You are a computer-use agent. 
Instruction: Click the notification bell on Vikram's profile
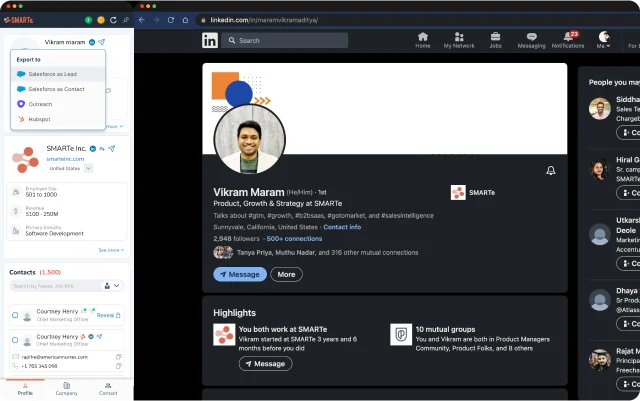point(551,170)
